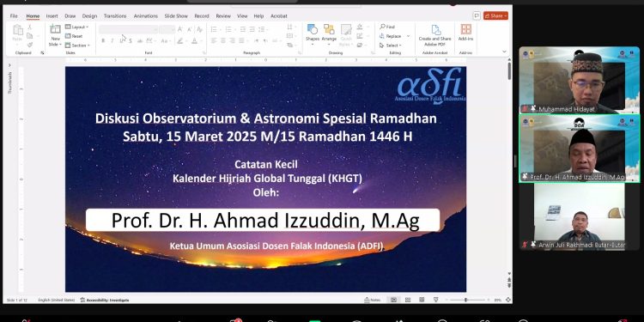644x322 pixels.
Task: Increase list indent level icon
Action: [252, 29]
